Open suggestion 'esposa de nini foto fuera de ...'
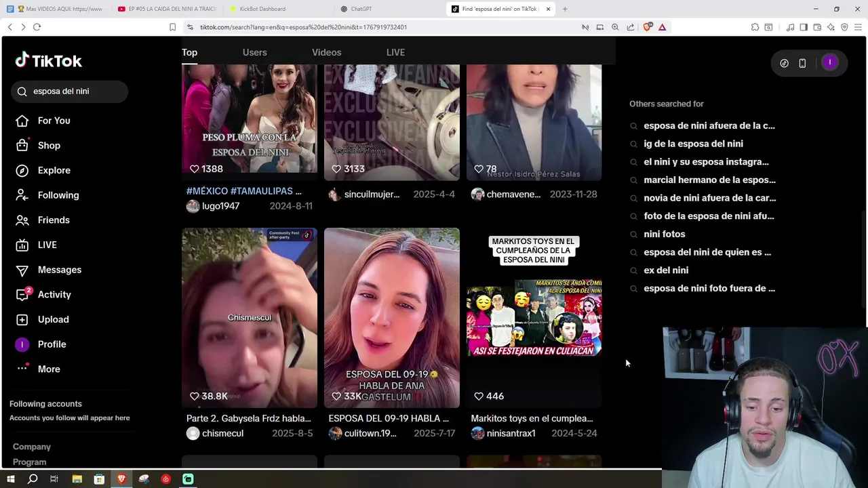This screenshot has width=868, height=488. 709,288
